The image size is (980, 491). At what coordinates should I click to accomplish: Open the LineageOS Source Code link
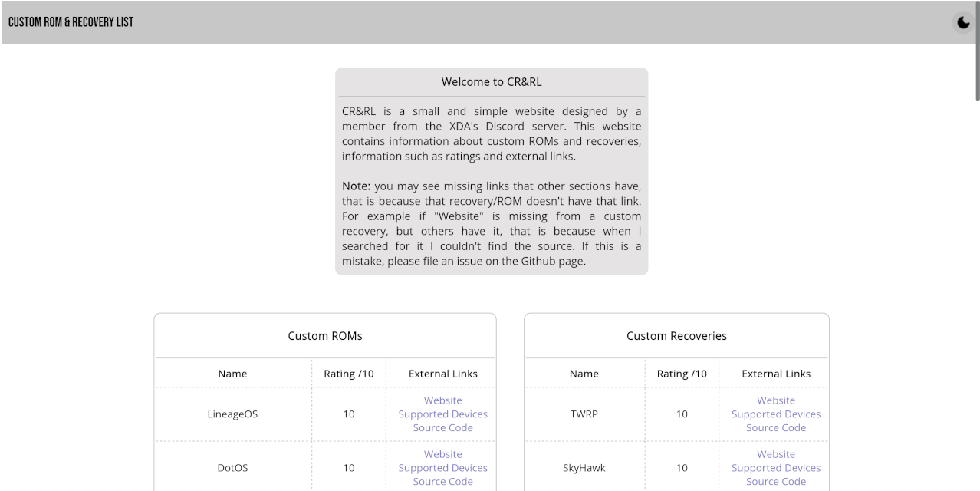tap(443, 428)
